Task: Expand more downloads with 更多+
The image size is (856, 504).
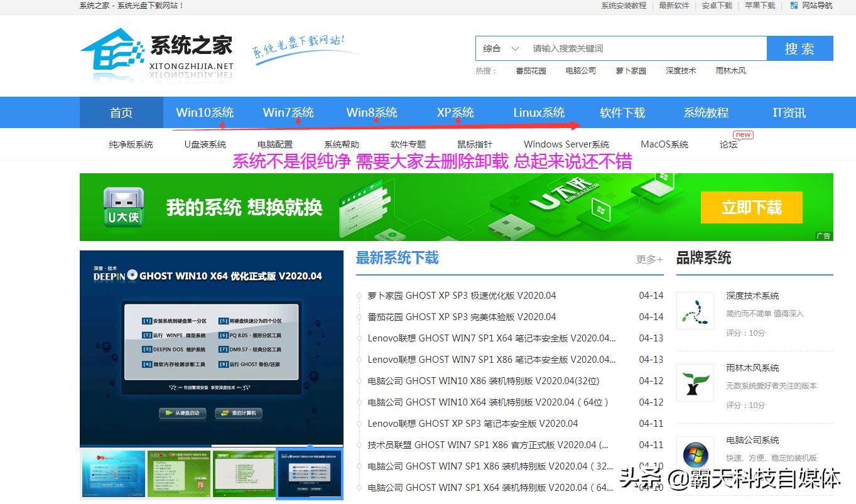Action: (649, 259)
